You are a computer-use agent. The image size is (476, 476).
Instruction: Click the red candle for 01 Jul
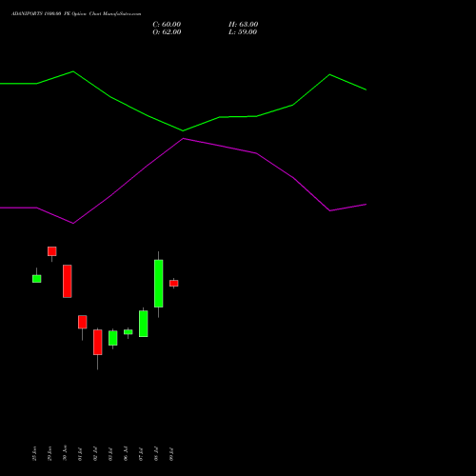(83, 322)
